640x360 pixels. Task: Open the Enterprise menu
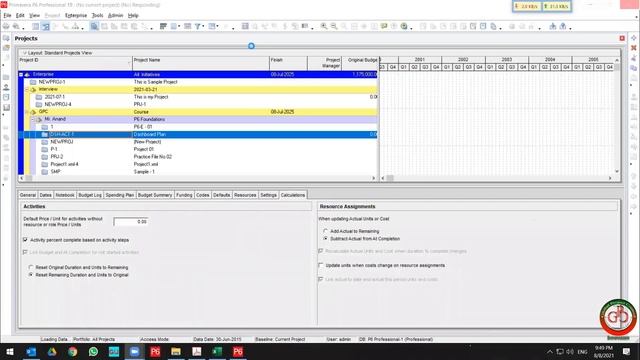(x=76, y=16)
